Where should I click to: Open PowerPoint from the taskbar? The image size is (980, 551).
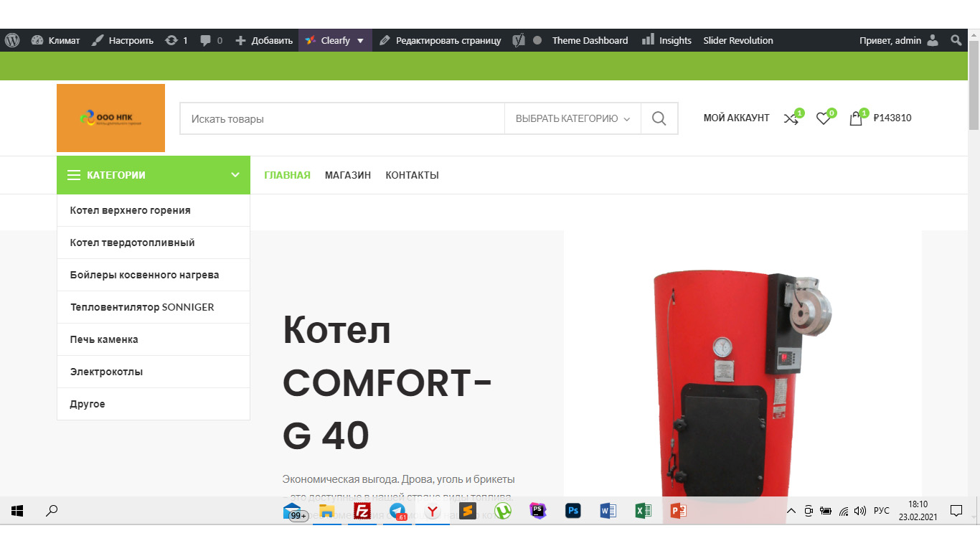tap(679, 511)
